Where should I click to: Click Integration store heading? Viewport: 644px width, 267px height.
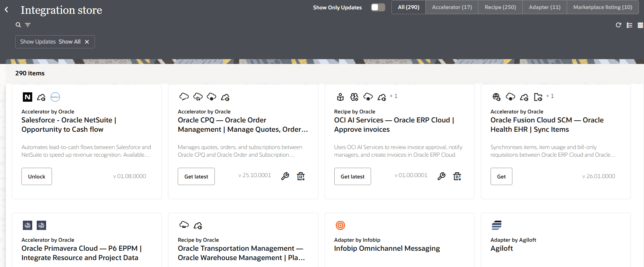pos(61,10)
